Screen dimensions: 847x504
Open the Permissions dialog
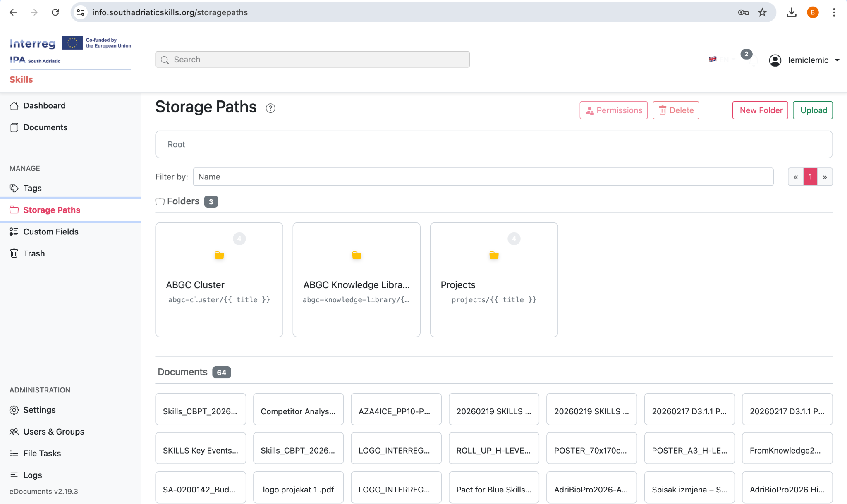click(x=613, y=110)
